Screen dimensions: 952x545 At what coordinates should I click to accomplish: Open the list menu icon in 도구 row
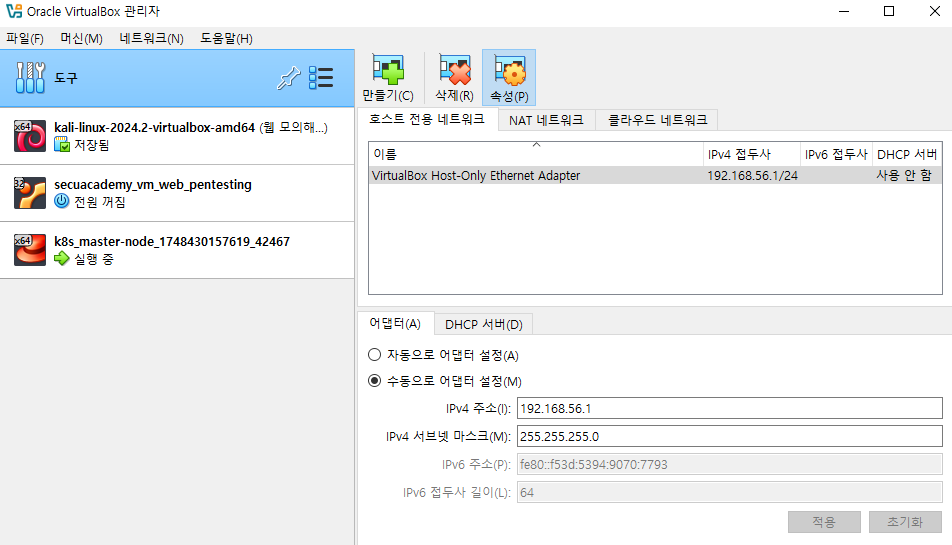pos(321,78)
